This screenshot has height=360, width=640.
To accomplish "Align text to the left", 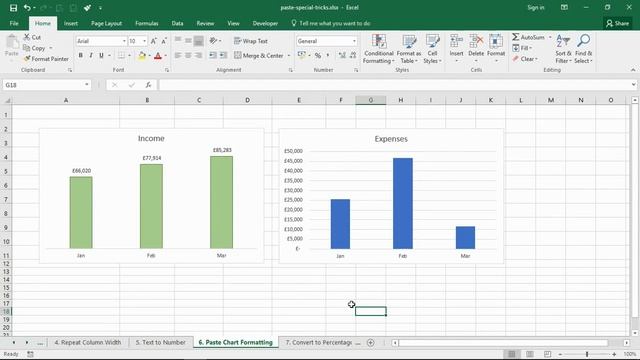I will click(178, 56).
